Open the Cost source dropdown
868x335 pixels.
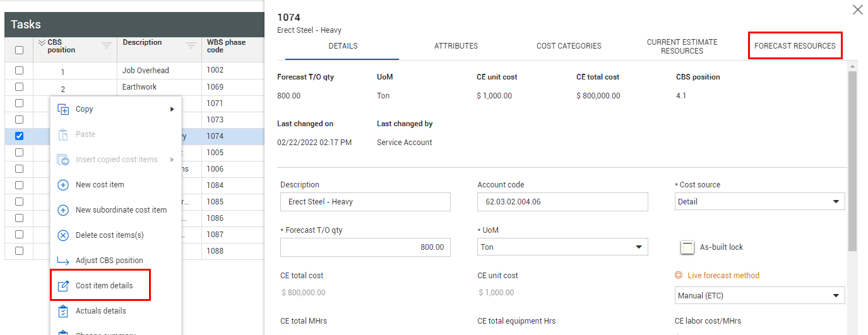pyautogui.click(x=760, y=202)
